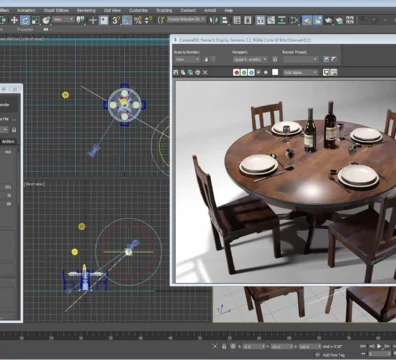Click Edit Region icon beside Area to Render
Viewport: 396px width, 360px height.
206,59
